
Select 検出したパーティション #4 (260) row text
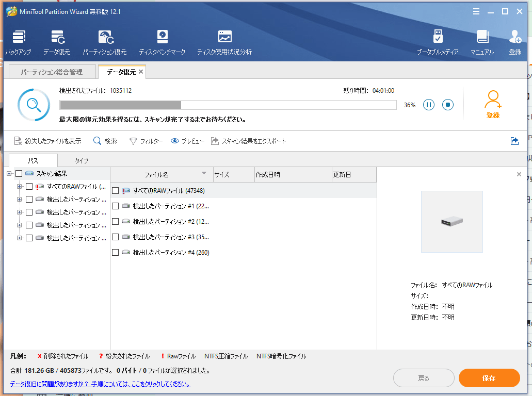pyautogui.click(x=171, y=252)
